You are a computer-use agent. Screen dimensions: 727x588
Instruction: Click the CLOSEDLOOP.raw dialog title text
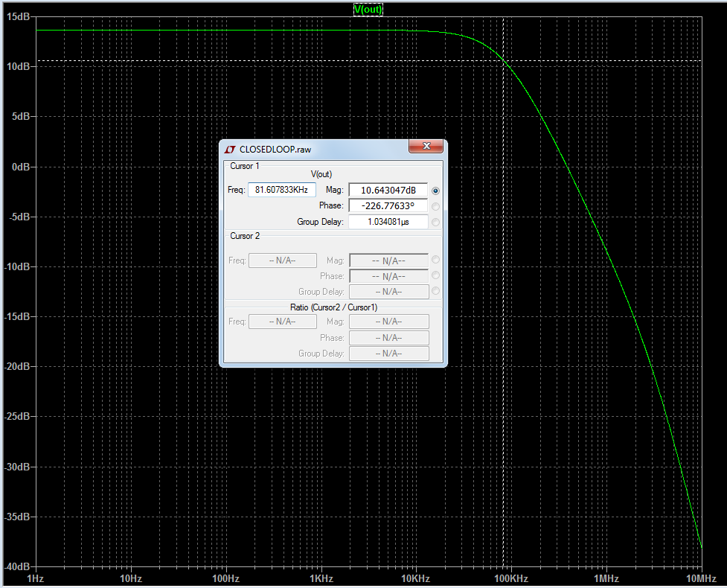(275, 150)
